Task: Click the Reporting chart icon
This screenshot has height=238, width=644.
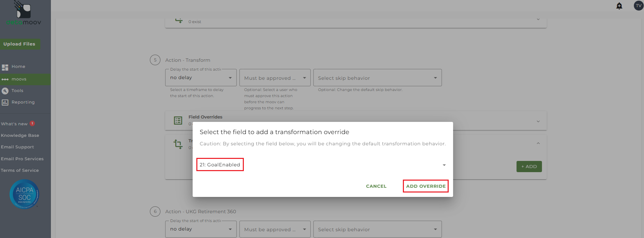Action: (5, 102)
